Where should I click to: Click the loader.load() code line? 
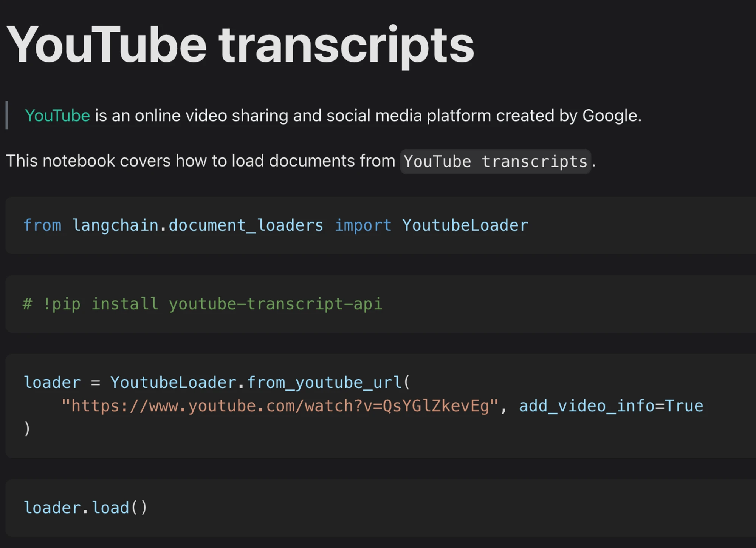coord(85,508)
